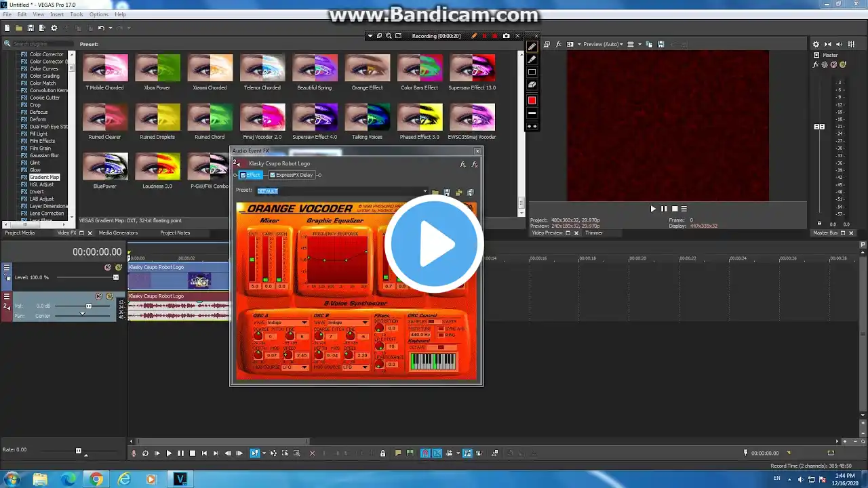This screenshot has height=488, width=868.
Task: Open the Insert menu
Action: click(x=57, y=14)
